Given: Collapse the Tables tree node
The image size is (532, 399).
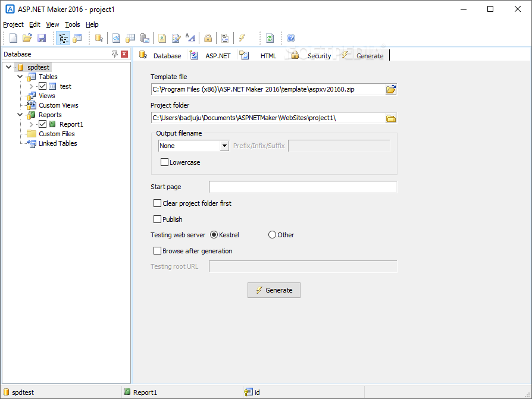Looking at the screenshot, I should click(20, 77).
